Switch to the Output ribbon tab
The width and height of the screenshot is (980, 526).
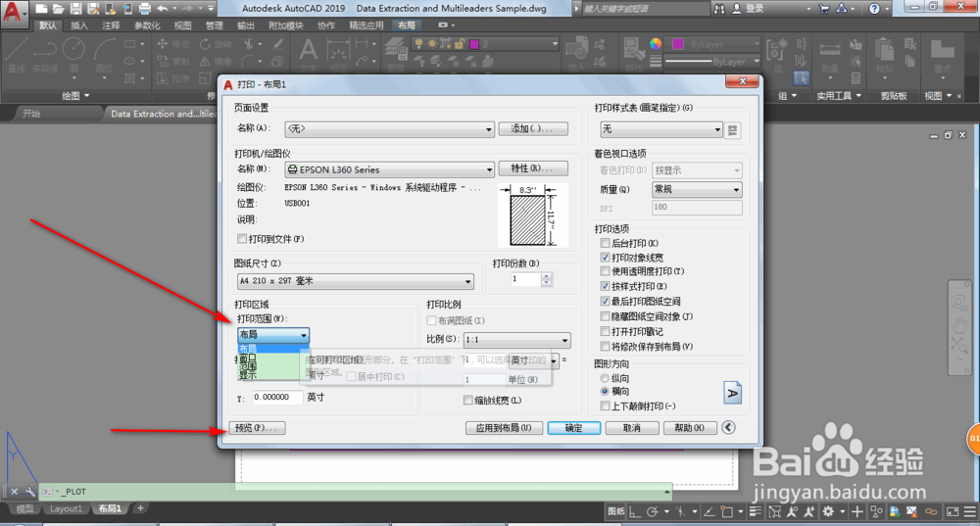pyautogui.click(x=246, y=25)
